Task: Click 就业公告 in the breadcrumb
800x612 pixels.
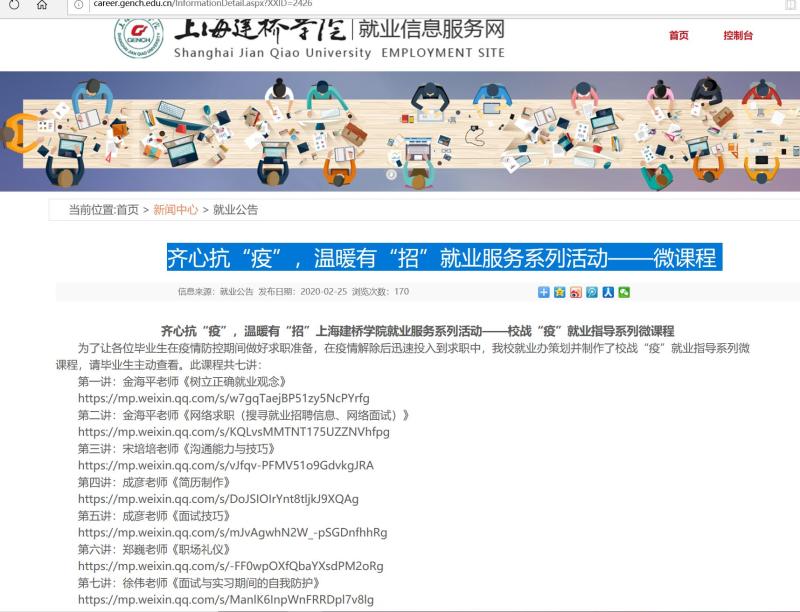Action: (x=235, y=210)
